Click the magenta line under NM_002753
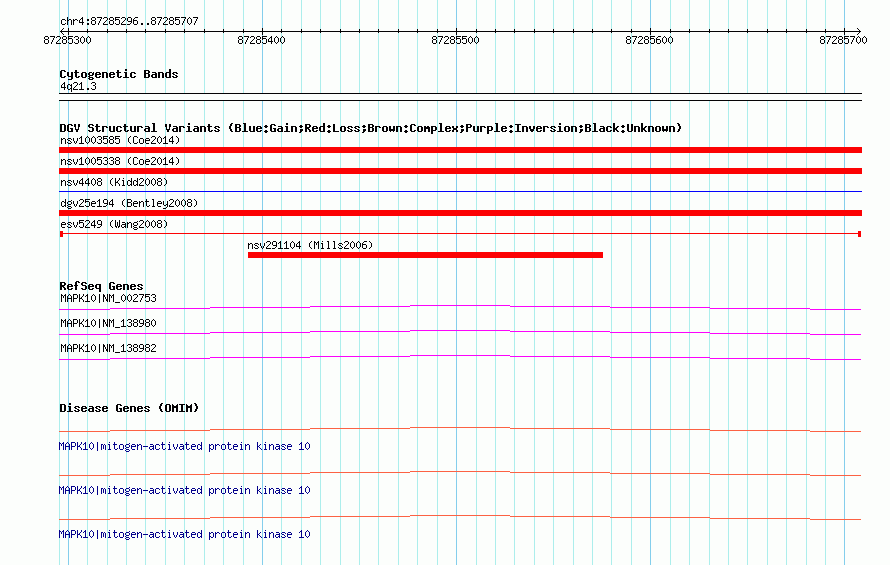 click(460, 307)
